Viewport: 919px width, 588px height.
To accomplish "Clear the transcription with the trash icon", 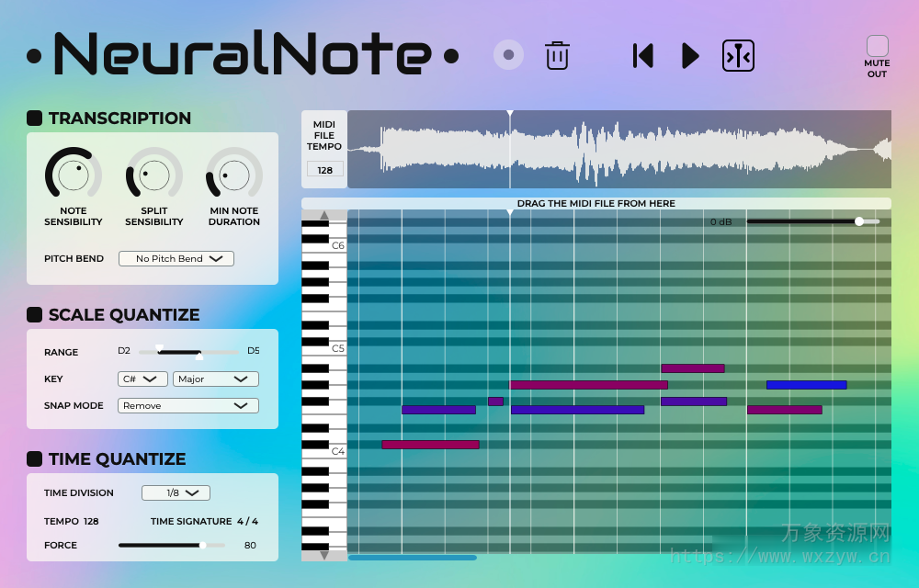I will pyautogui.click(x=557, y=55).
